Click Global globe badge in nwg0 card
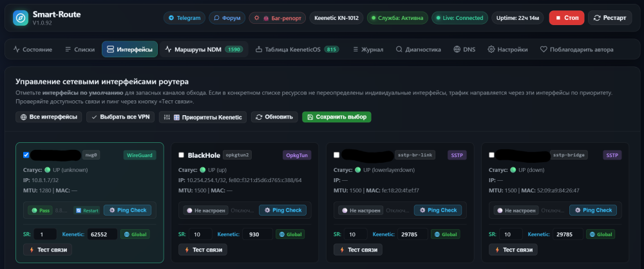Screen dimensions: 644x269 tap(135, 234)
